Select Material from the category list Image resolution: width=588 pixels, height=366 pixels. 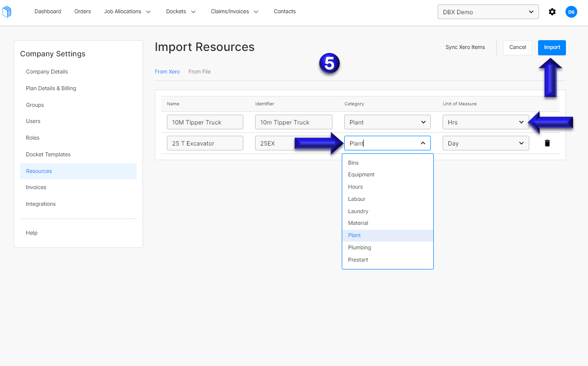coord(358,223)
